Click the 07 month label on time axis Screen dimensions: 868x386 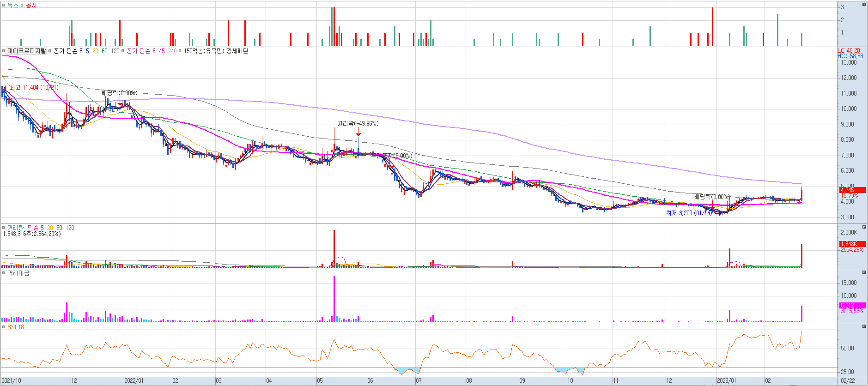(419, 381)
